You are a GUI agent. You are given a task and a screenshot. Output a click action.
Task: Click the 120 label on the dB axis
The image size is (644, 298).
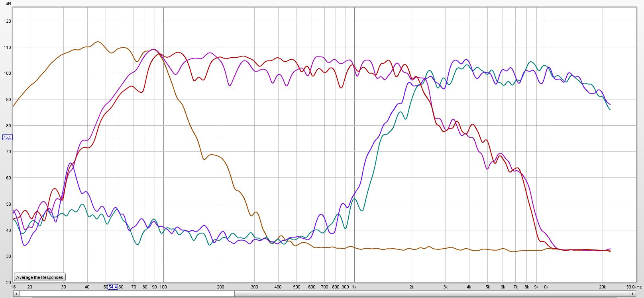[7, 21]
